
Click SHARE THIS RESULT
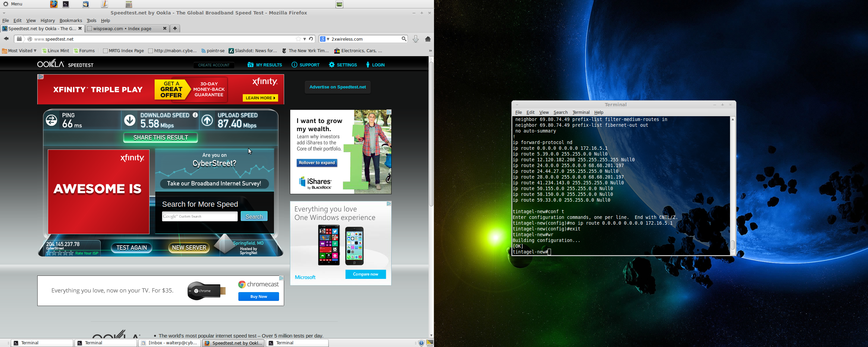(160, 138)
